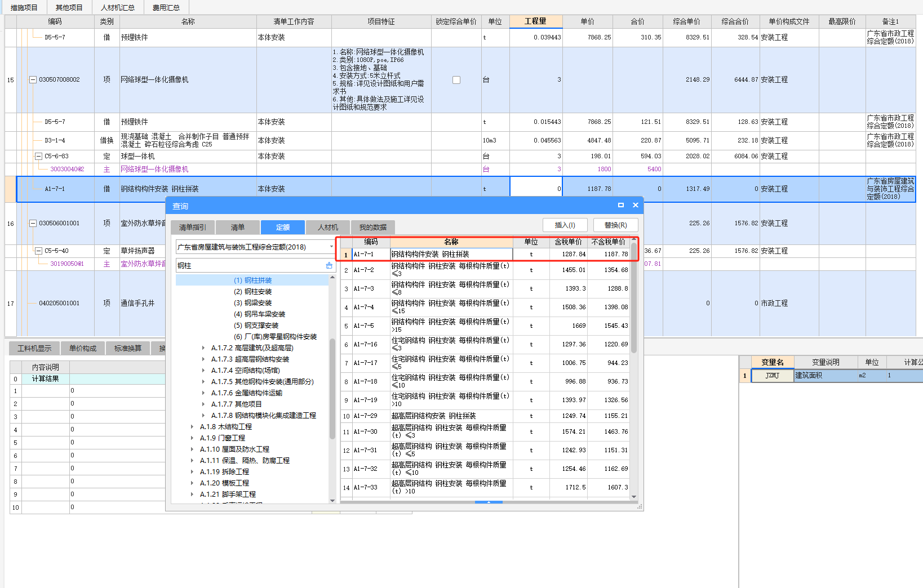Click the blue expand handle below the quota table
This screenshot has height=588, width=923.
pos(489,502)
